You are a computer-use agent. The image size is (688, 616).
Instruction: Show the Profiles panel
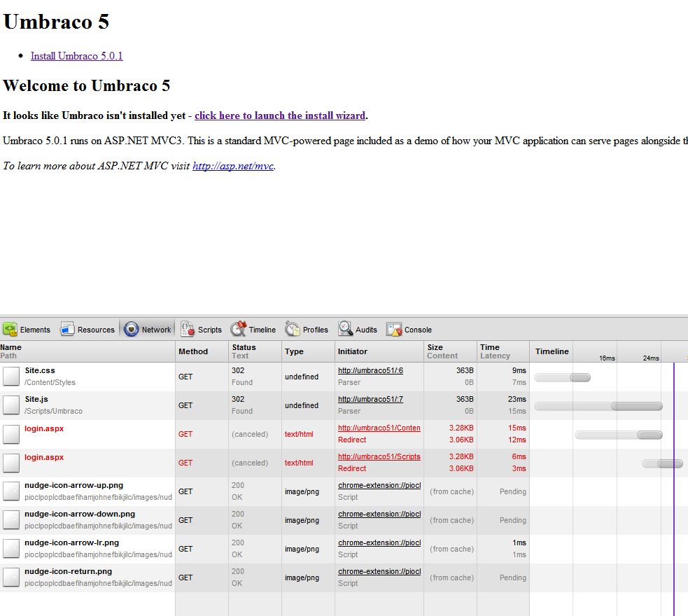click(x=307, y=330)
